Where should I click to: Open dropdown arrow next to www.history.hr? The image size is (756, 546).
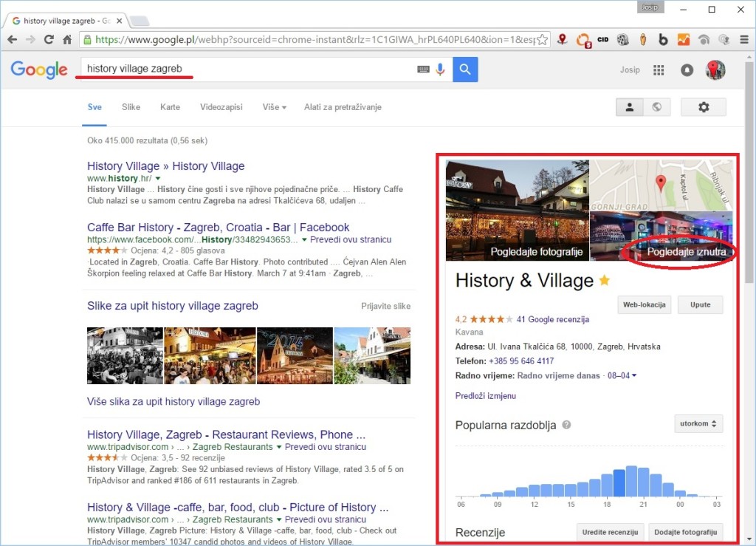158,179
